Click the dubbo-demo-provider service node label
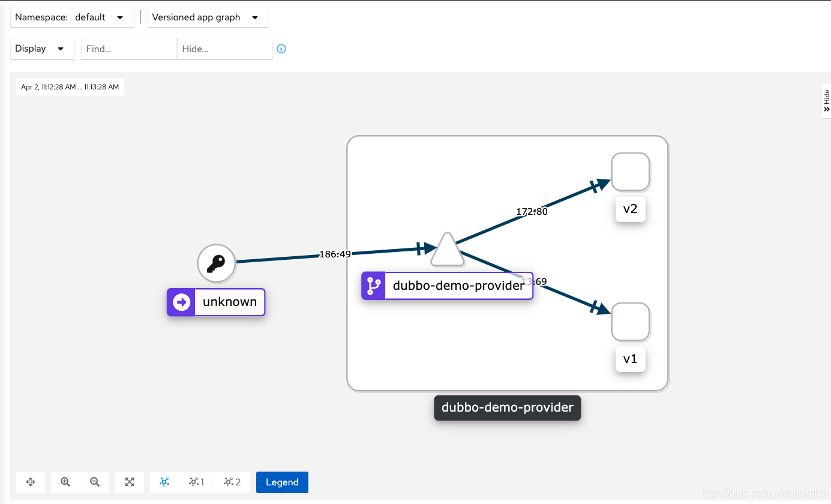Screen dimensions: 831x504 tap(447, 286)
